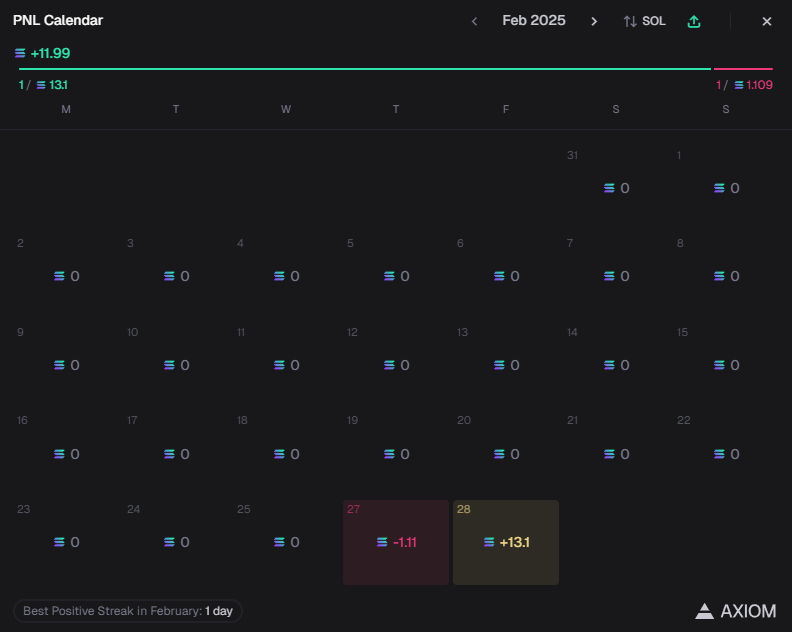Click the Best Positive Streak badge
The width and height of the screenshot is (792, 632).
click(128, 611)
